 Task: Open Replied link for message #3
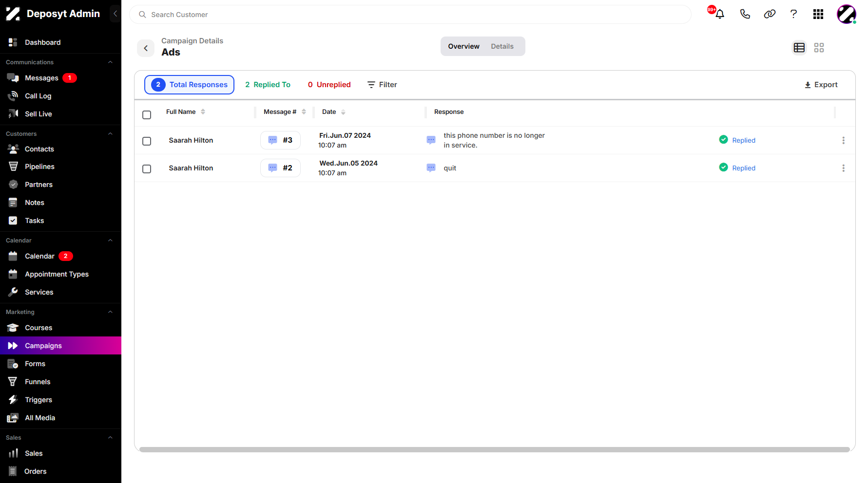tap(744, 140)
